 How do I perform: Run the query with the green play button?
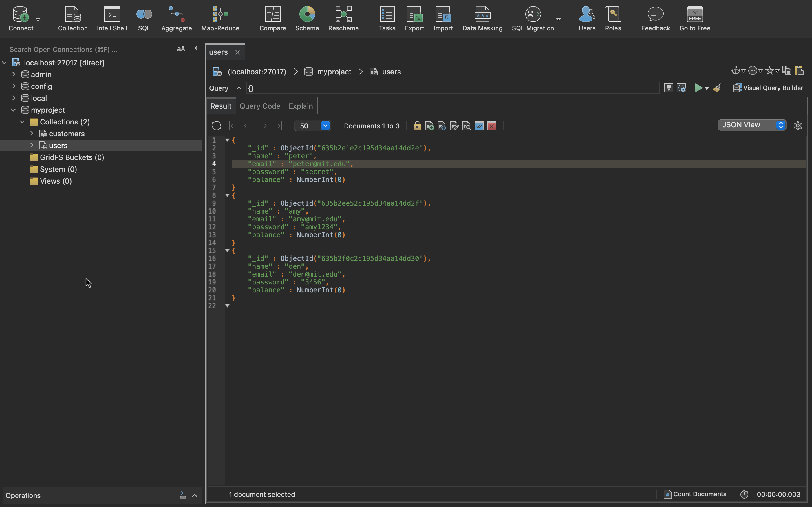coord(698,88)
